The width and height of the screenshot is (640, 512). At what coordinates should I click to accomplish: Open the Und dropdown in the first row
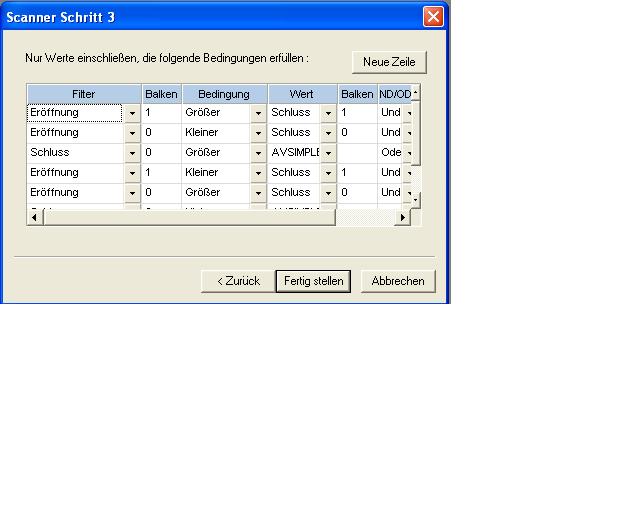coord(408,113)
